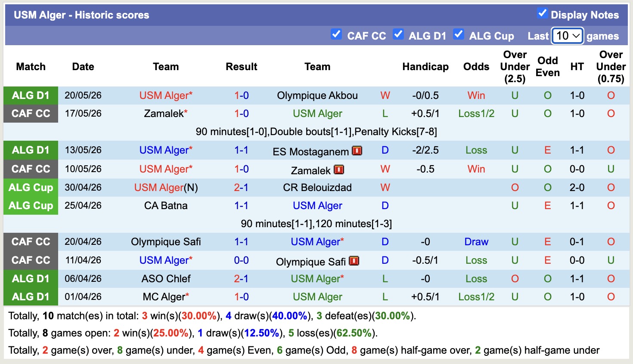This screenshot has height=364, width=633.
Task: Open 0-0 result against Olympique Safi
Action: pos(242,260)
